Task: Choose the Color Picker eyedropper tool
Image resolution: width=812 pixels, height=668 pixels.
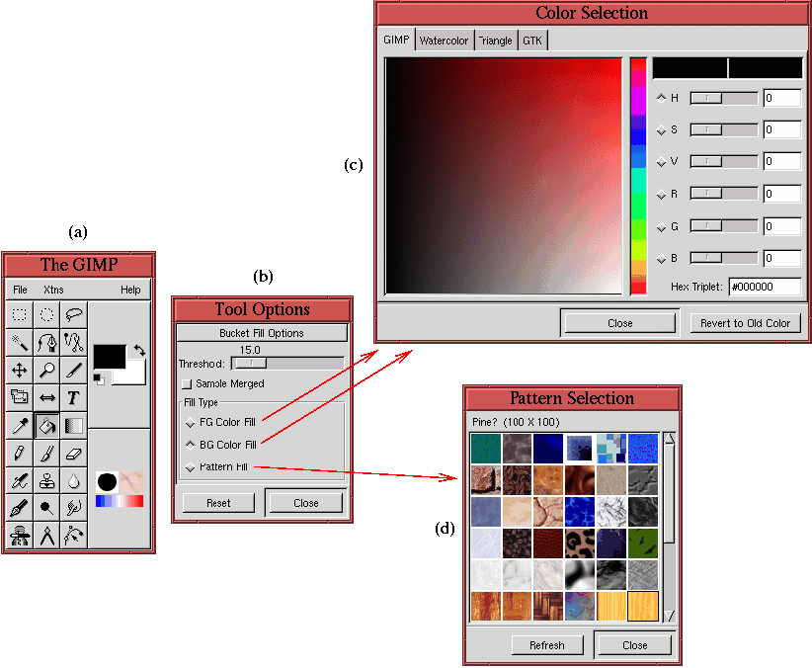Action: (19, 426)
